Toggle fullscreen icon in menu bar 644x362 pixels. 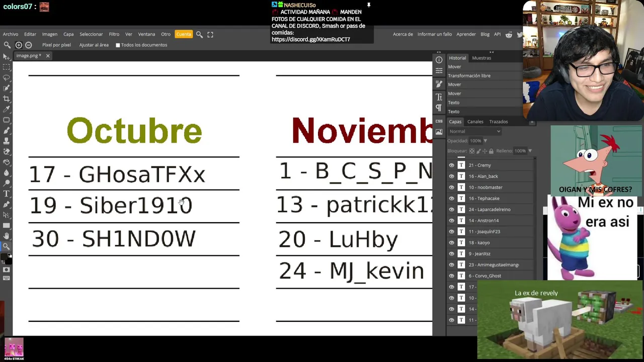click(x=210, y=34)
